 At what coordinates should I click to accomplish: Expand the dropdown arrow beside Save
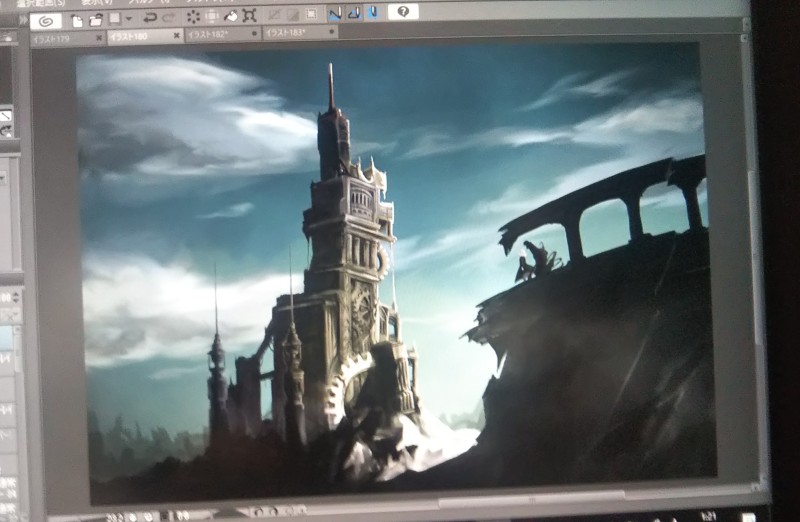pyautogui.click(x=128, y=19)
